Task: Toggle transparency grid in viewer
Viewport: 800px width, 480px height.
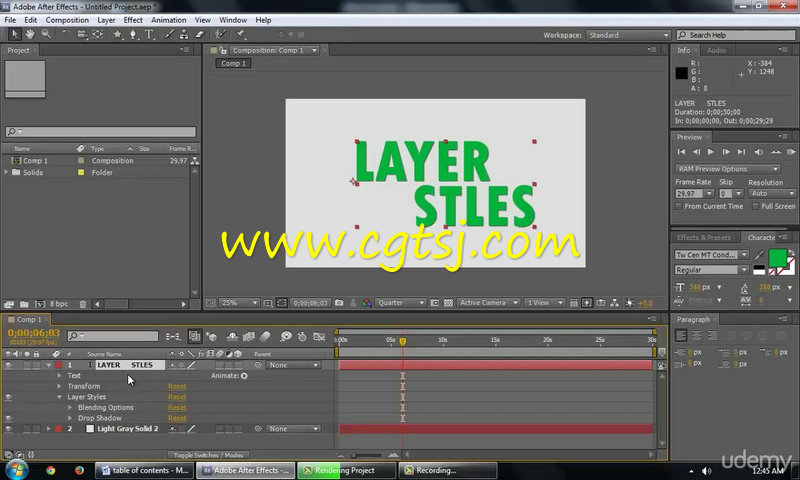Action: 448,302
